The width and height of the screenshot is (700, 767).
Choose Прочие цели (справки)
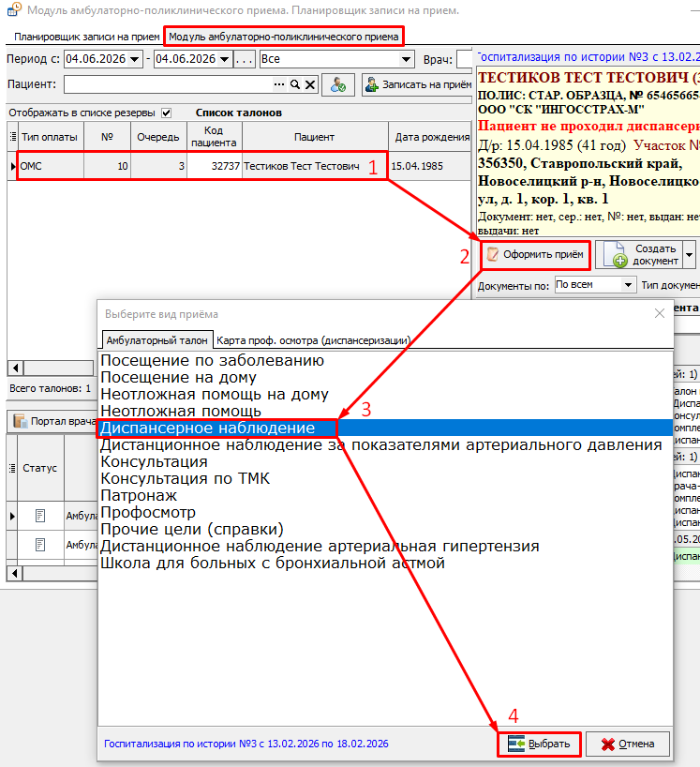[x=191, y=529]
